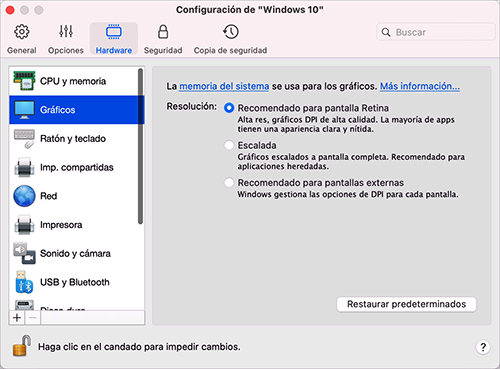Click the Red label in sidebar

coord(49,196)
